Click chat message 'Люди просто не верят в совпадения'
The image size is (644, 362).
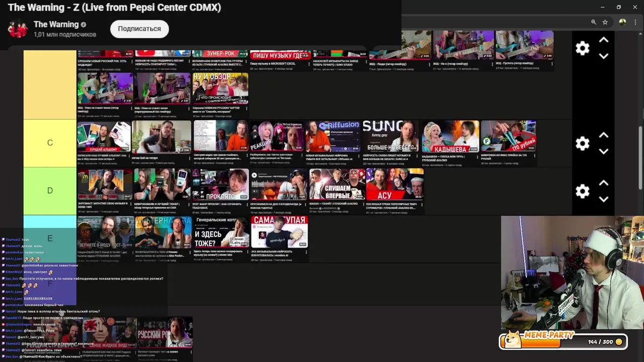53,318
